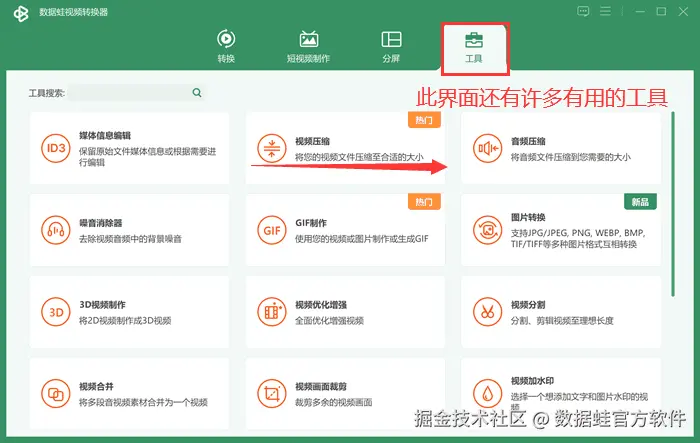Click the 热门 badge on 视频压缩
Image resolution: width=700 pixels, height=443 pixels.
tap(424, 120)
